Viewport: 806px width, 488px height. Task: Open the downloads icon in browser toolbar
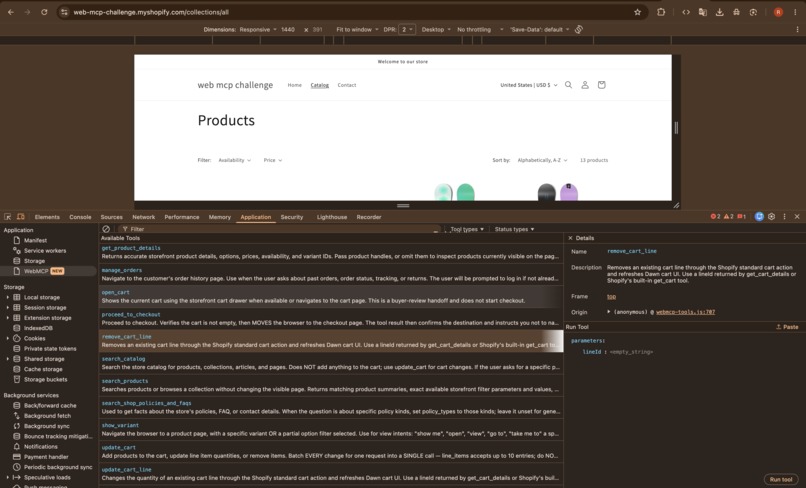720,12
